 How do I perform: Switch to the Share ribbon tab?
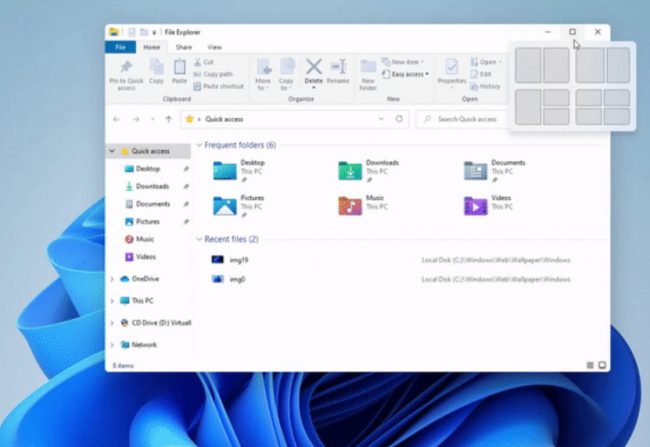[184, 47]
